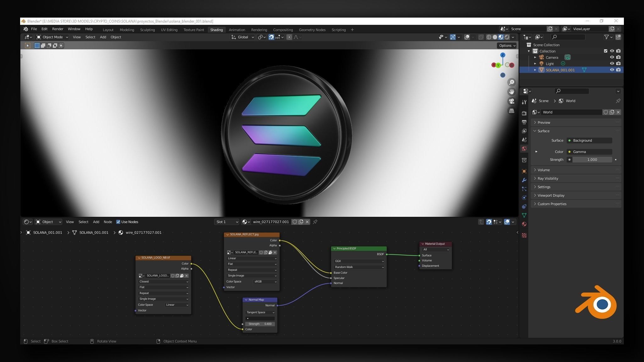Hide Light in viewport eye icon
This screenshot has height=362, width=644.
(x=612, y=63)
